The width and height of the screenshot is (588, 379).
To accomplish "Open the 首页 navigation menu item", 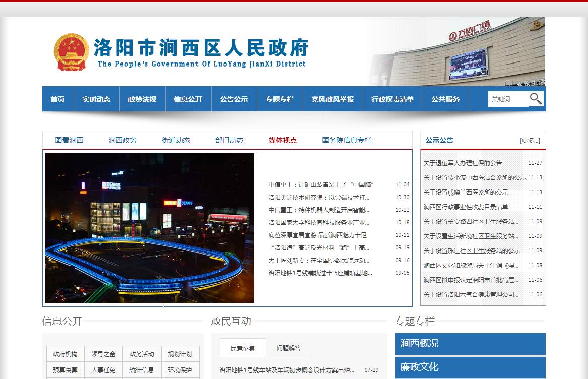I will click(x=57, y=99).
